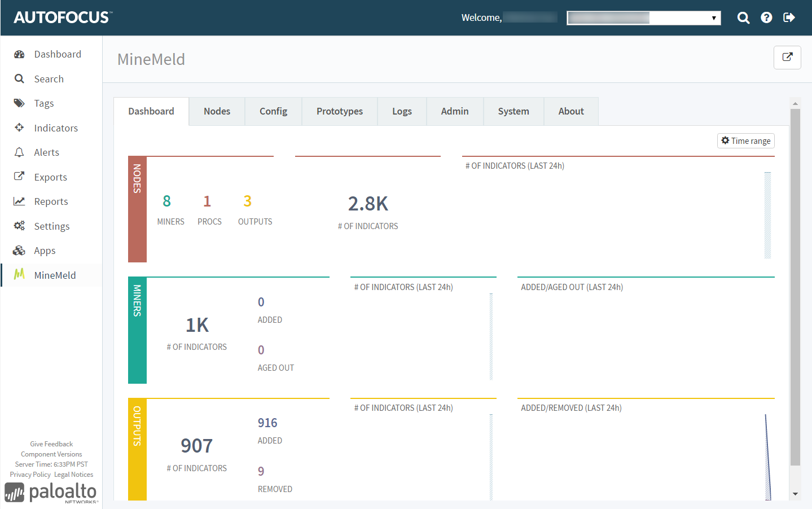Click the Component Versions link
This screenshot has height=509, width=812.
tap(51, 454)
